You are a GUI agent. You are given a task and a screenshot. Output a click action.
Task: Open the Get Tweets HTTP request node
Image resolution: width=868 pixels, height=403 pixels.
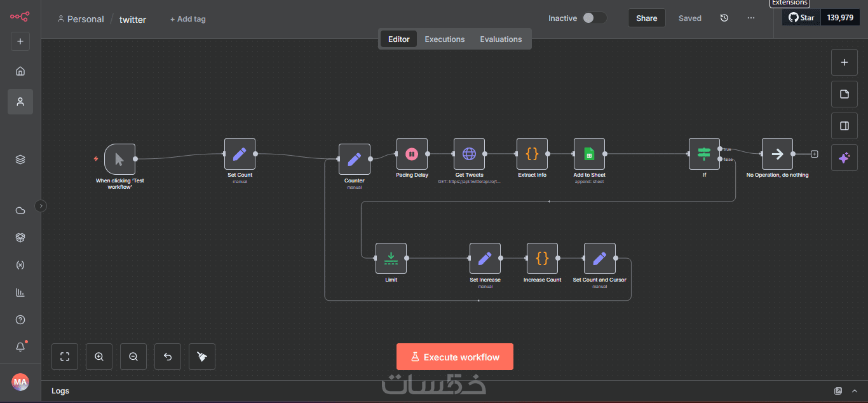pos(469,154)
